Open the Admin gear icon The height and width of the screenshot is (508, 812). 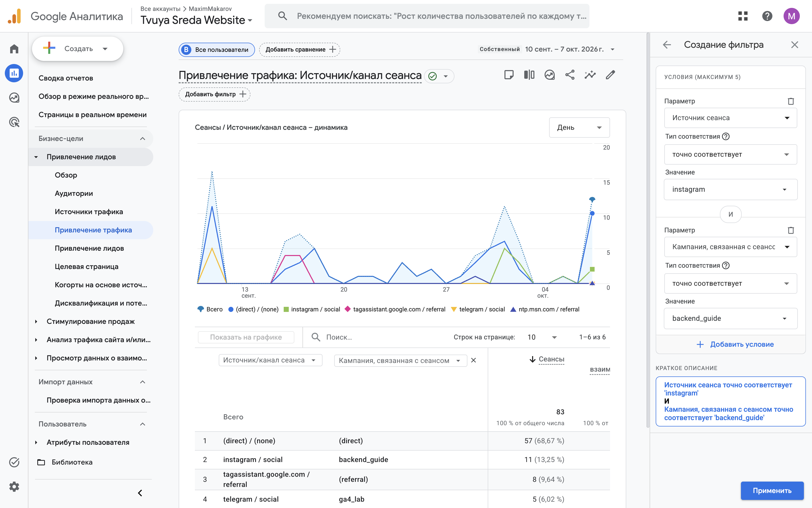[14, 486]
